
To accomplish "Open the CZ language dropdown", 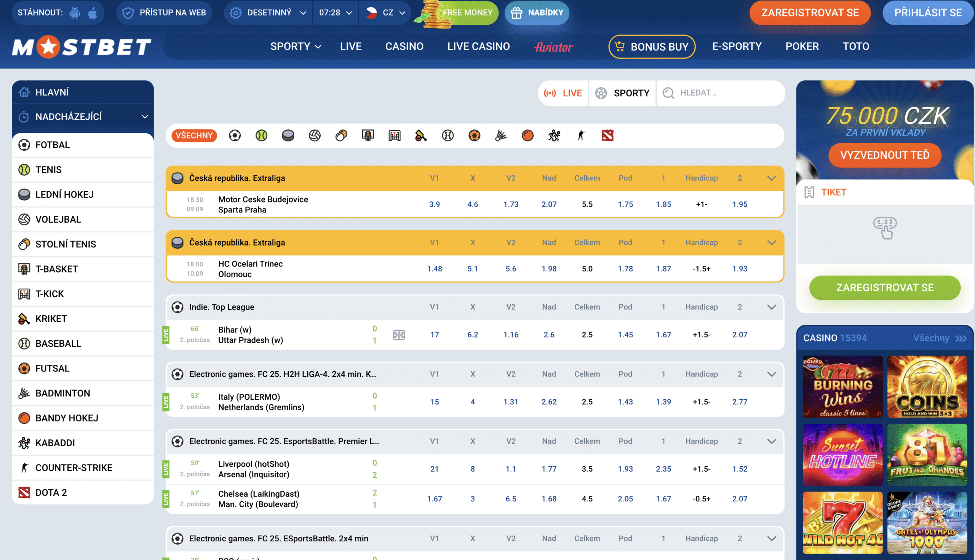I will click(385, 13).
